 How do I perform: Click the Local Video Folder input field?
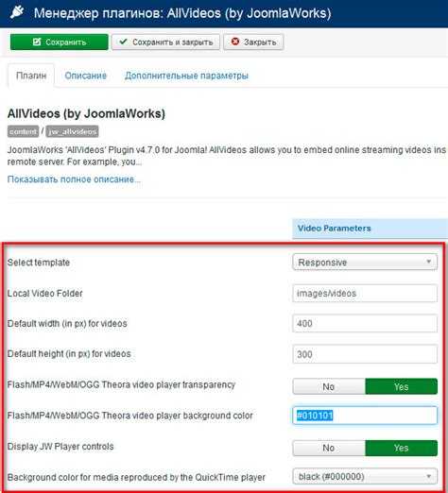coord(365,294)
